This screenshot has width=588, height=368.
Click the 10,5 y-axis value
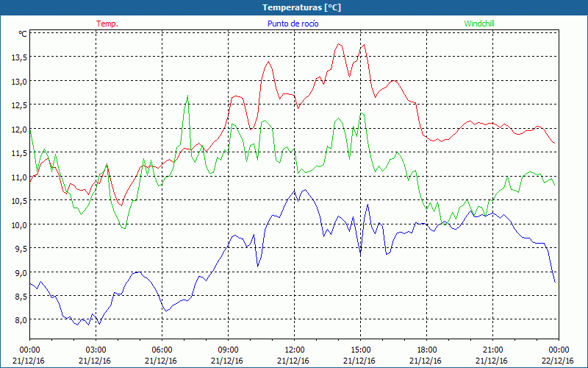[x=19, y=201]
